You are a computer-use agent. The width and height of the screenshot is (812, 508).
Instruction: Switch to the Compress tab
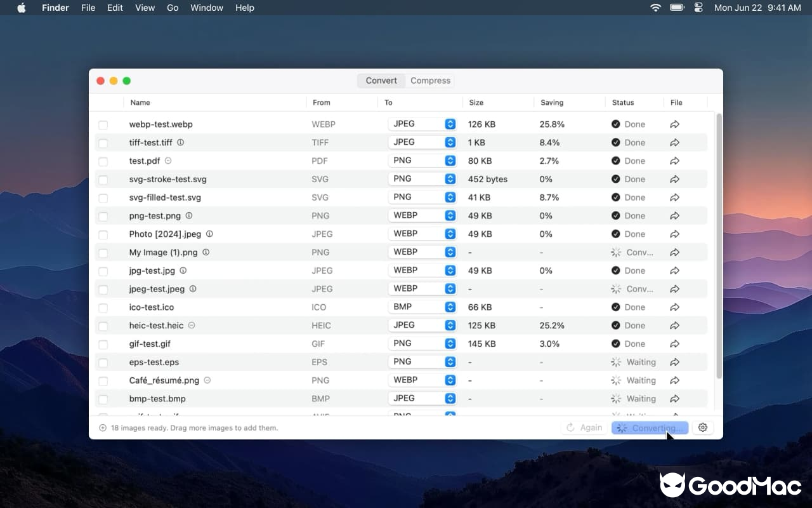tap(430, 81)
